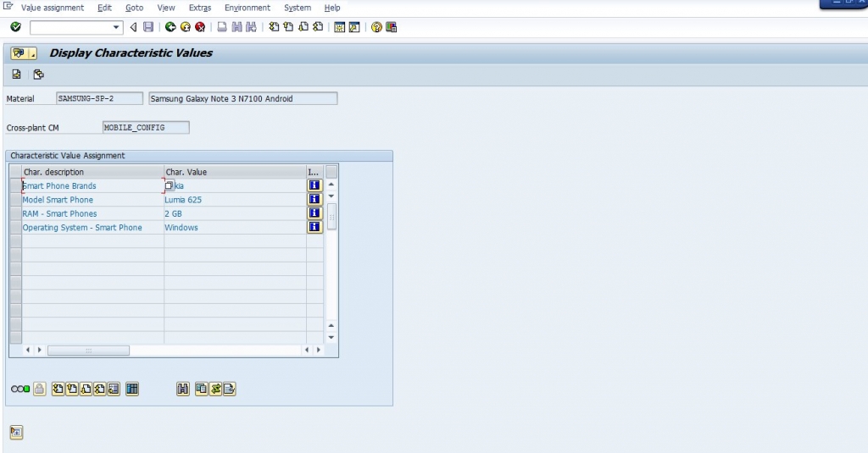Click the overlapping windows icon right of lower binoculars
Image resolution: width=868 pixels, height=453 pixels.
(x=201, y=389)
